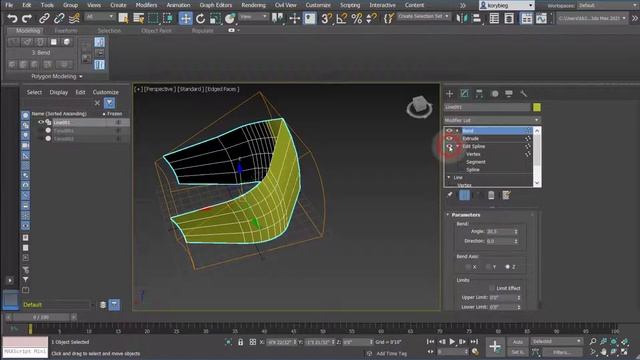Click Remove modifier trash icon
The height and width of the screenshot is (360, 640).
pyautogui.click(x=491, y=195)
